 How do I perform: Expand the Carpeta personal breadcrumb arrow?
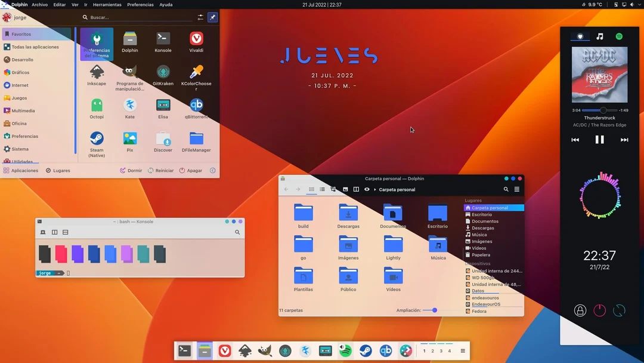(x=376, y=189)
